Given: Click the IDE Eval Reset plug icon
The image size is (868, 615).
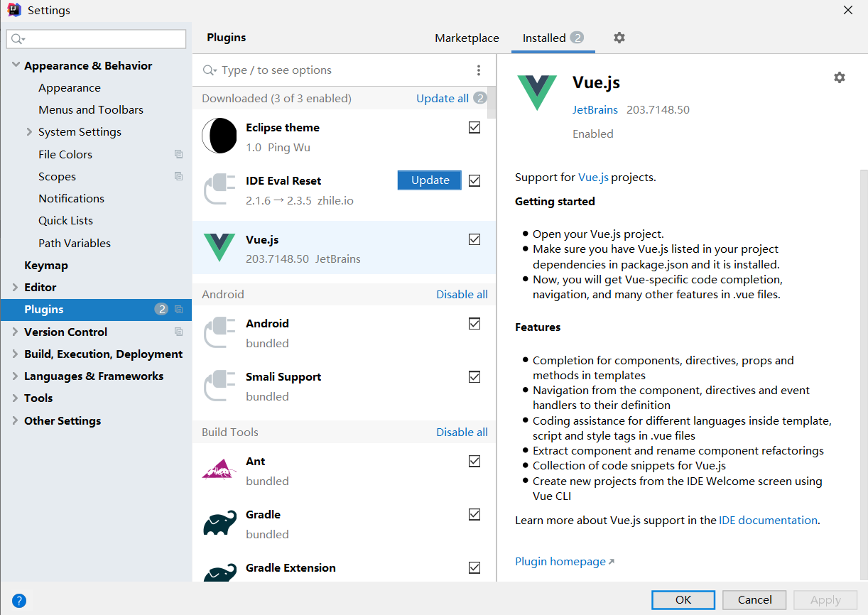Looking at the screenshot, I should point(219,189).
